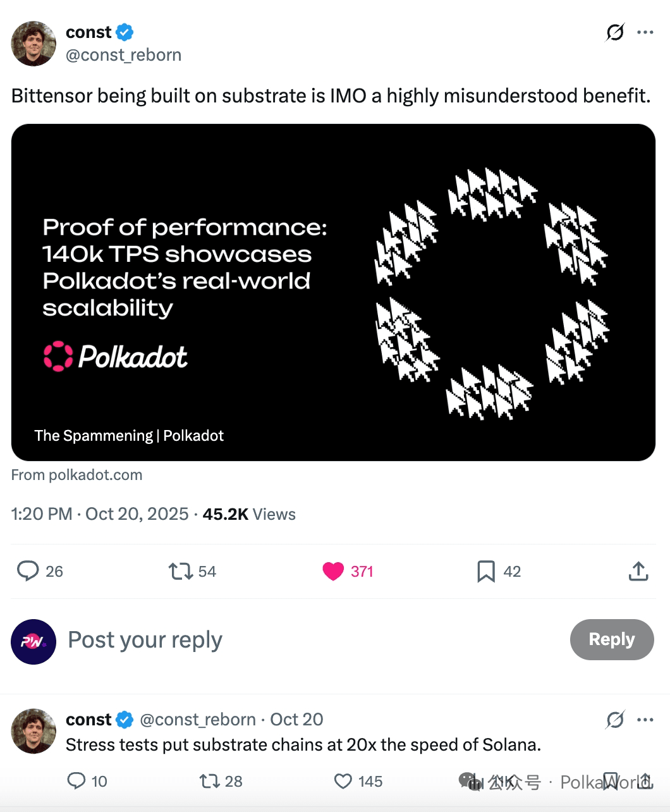
Task: Open the From polkadot.com link
Action: [76, 475]
